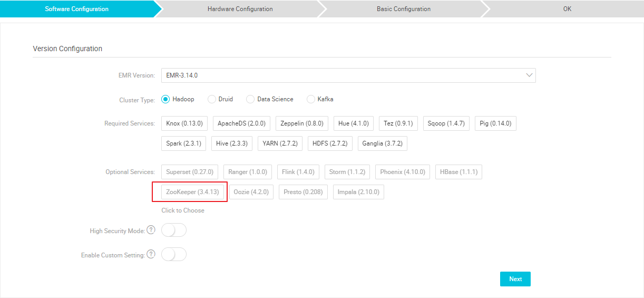Screen dimensions: 644x298
Task: Choose Presto (0.208) optional service
Action: (303, 192)
